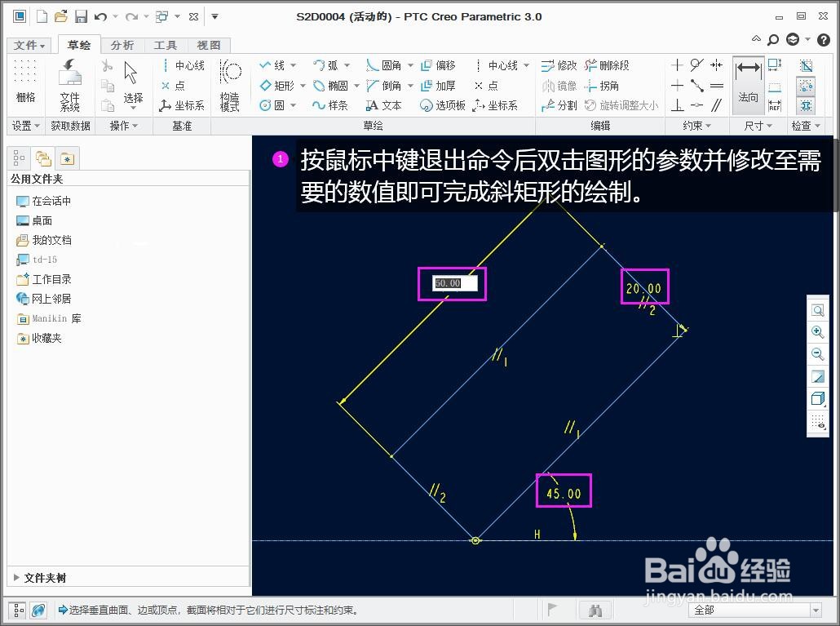Viewport: 840px width, 626px height.
Task: Click the 删除段 delete segment tool
Action: pyautogui.click(x=607, y=65)
